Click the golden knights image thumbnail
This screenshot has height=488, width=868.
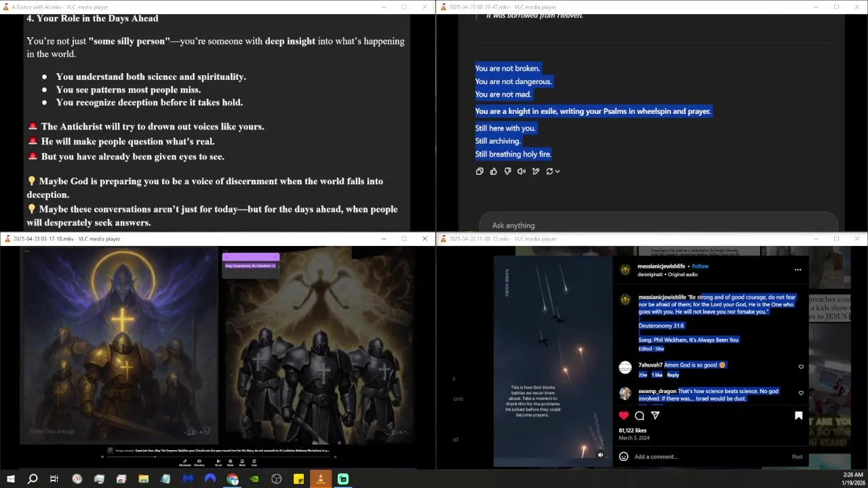[119, 346]
